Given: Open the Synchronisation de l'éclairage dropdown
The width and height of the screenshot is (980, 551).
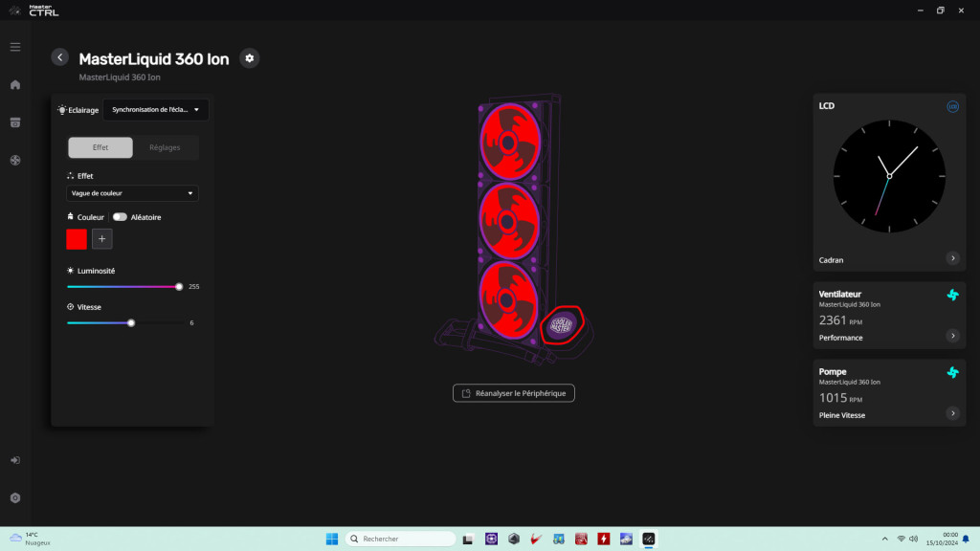Looking at the screenshot, I should (x=156, y=109).
